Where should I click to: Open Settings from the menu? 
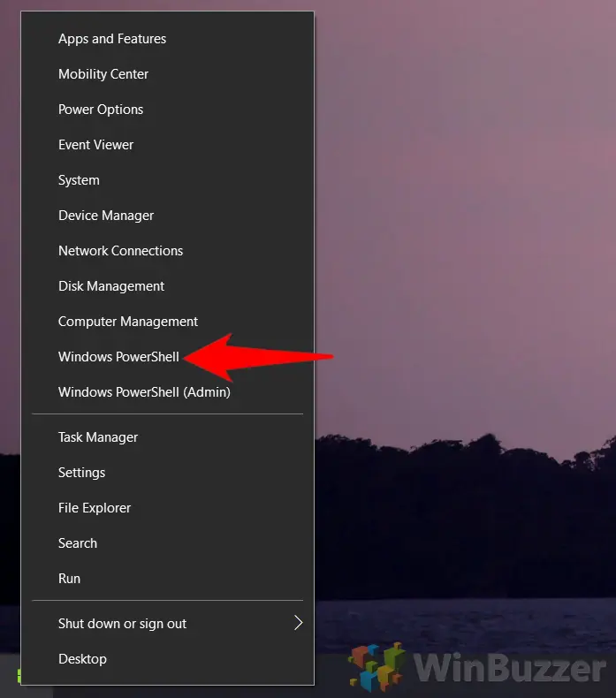(167, 473)
